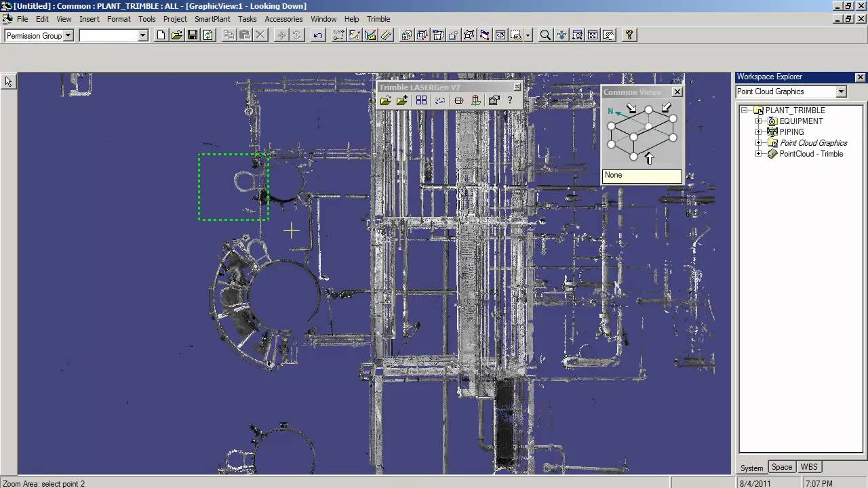Click the top-left diagonal arrow in Common Views

tap(631, 108)
